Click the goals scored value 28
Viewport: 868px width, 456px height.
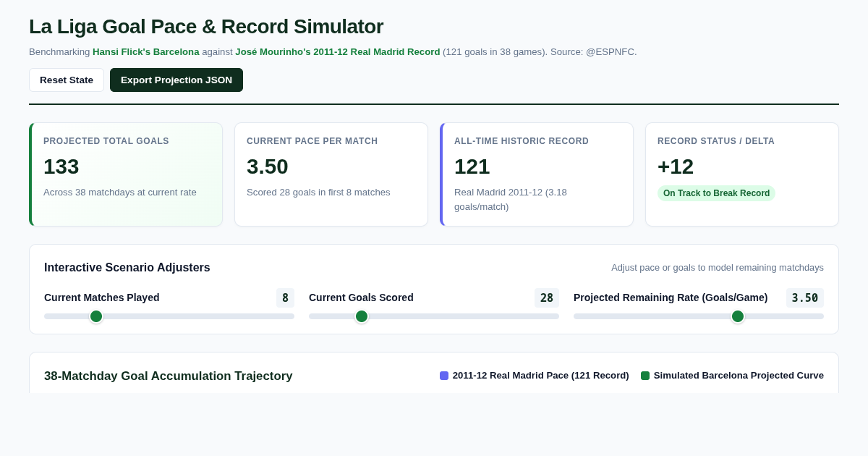tap(547, 297)
